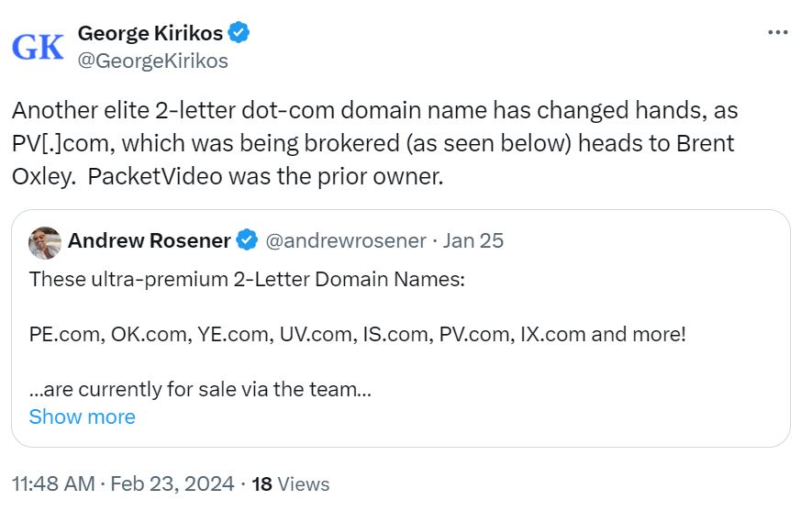The height and width of the screenshot is (511, 812).
Task: Click "are currently for sale via the team" line
Action: [200, 389]
